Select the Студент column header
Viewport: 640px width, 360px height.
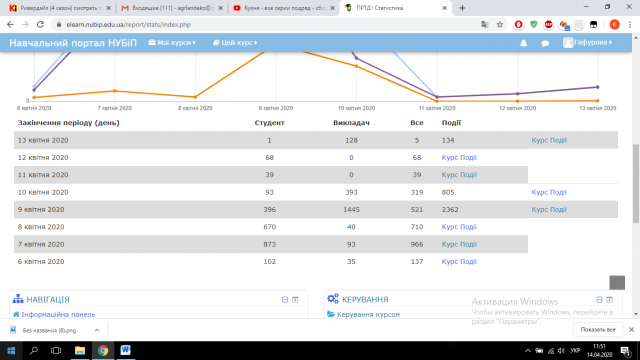tap(269, 123)
